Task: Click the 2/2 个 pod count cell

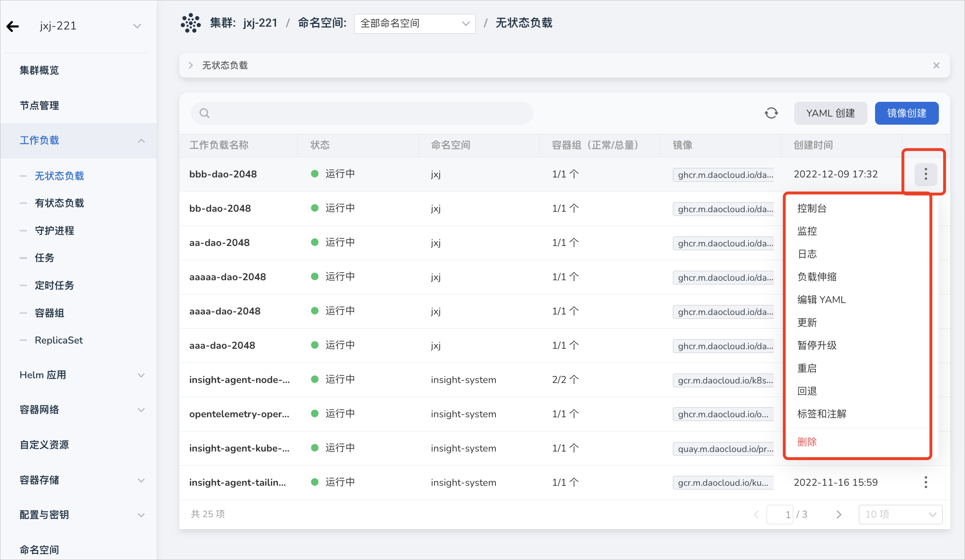Action: tap(565, 380)
